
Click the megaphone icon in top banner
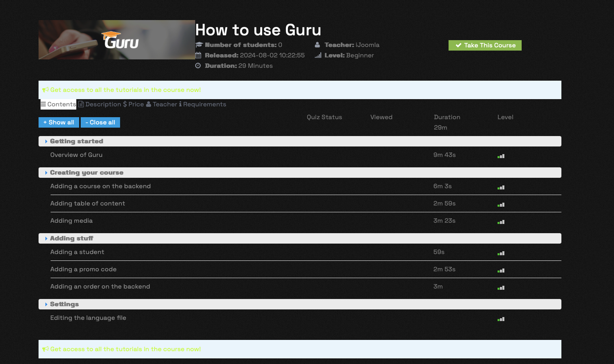pos(45,90)
